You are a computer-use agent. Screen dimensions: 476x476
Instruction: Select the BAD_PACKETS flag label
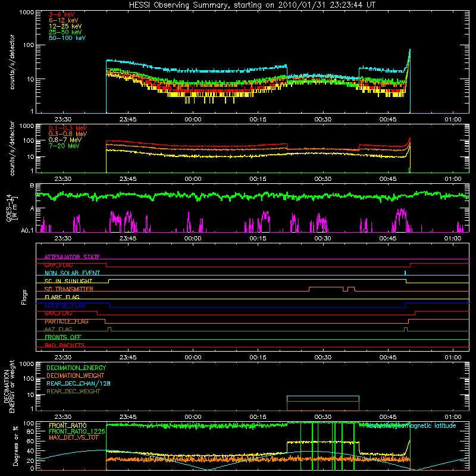click(65, 345)
